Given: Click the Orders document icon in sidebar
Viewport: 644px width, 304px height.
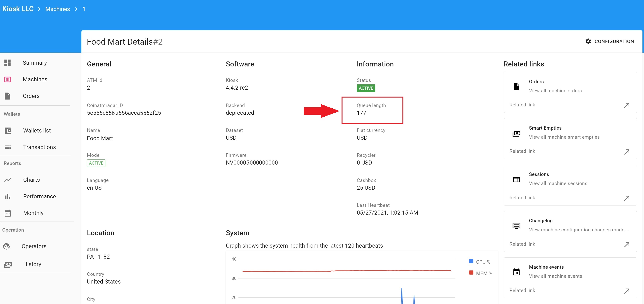Looking at the screenshot, I should coord(8,96).
